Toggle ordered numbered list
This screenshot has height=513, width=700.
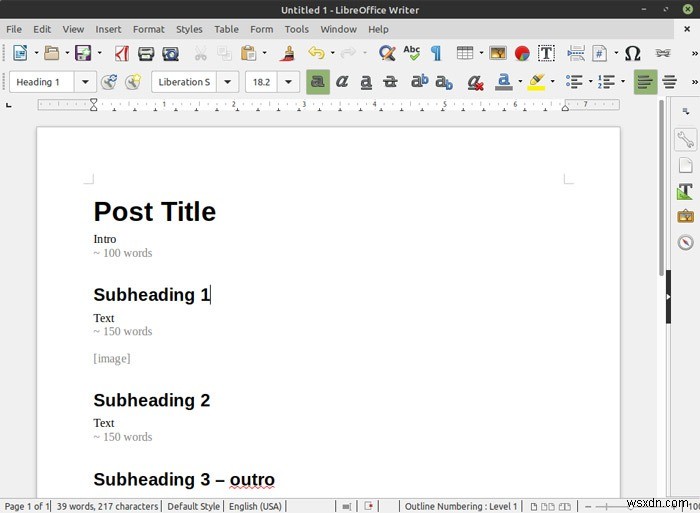click(606, 82)
